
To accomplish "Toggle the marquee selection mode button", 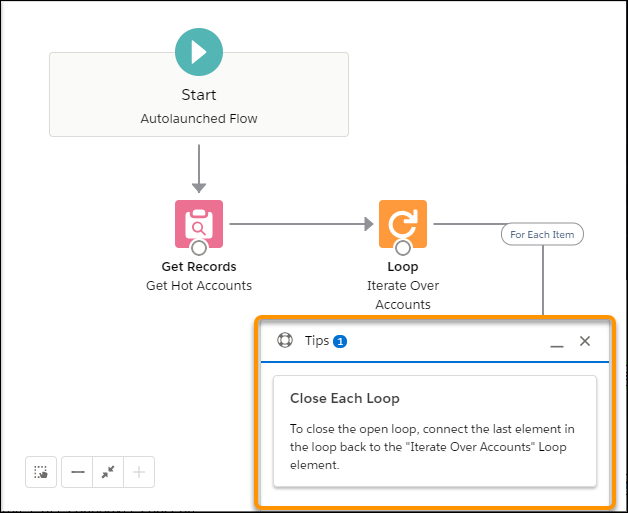I will click(40, 472).
